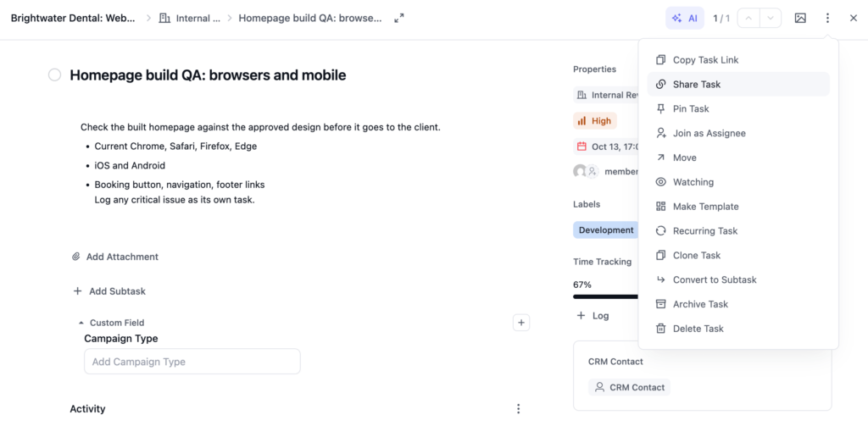Choose Share Task from menu
868x426 pixels.
pos(738,84)
